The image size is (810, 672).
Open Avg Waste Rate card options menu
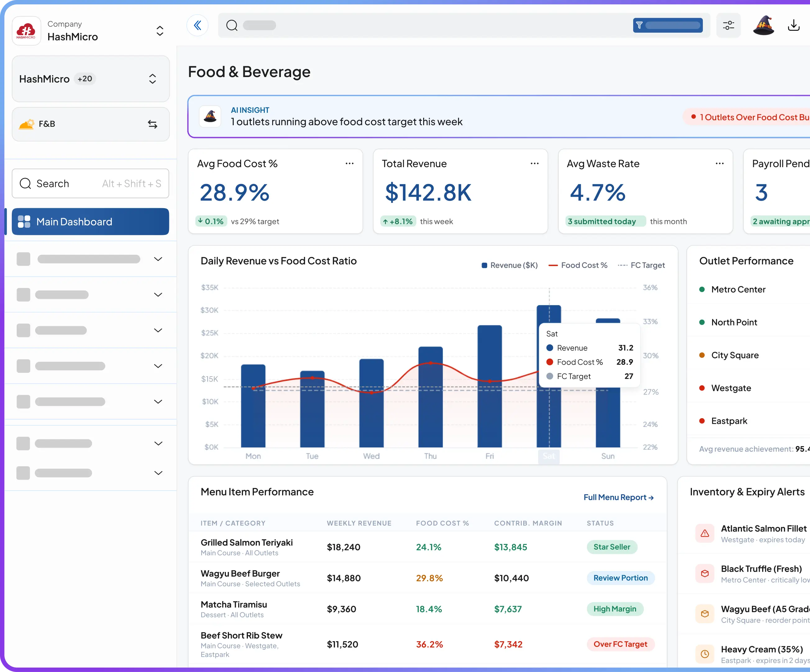click(720, 163)
